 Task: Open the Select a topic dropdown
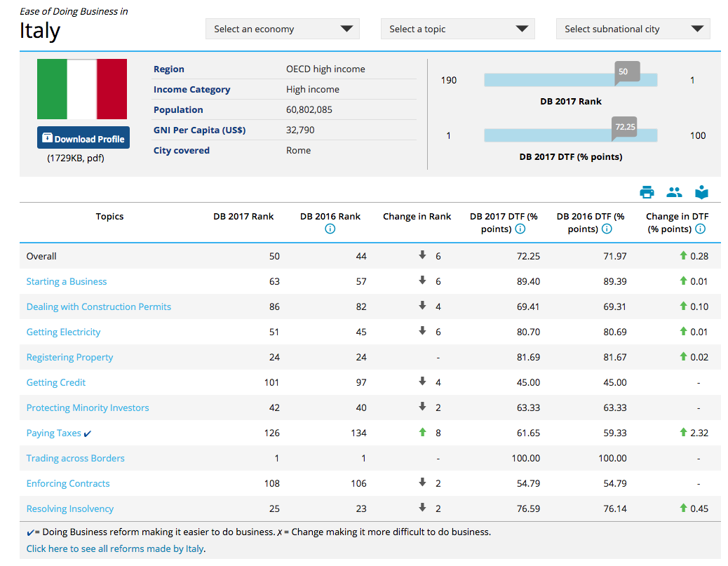point(458,29)
